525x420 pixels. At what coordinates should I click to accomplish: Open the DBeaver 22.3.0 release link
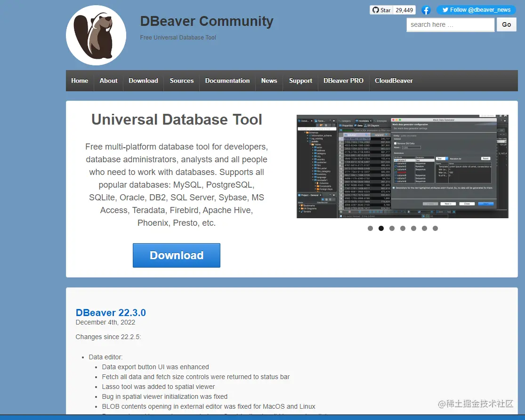pyautogui.click(x=111, y=313)
